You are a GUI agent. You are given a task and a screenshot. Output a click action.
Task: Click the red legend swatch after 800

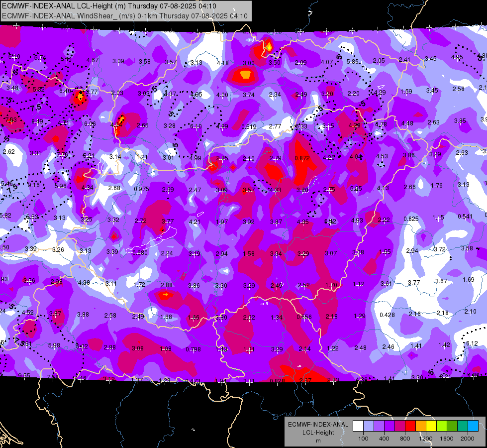tap(410, 426)
